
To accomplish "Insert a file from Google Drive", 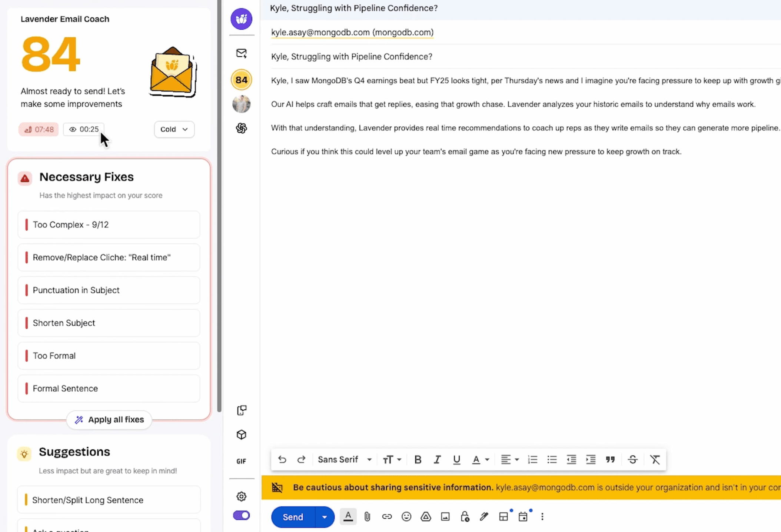I will 425,516.
